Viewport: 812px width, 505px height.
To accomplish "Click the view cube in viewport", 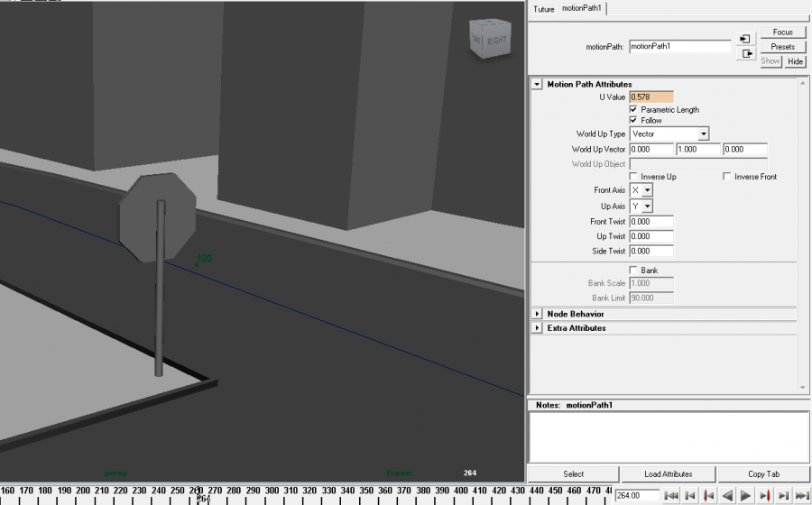I will [486, 40].
